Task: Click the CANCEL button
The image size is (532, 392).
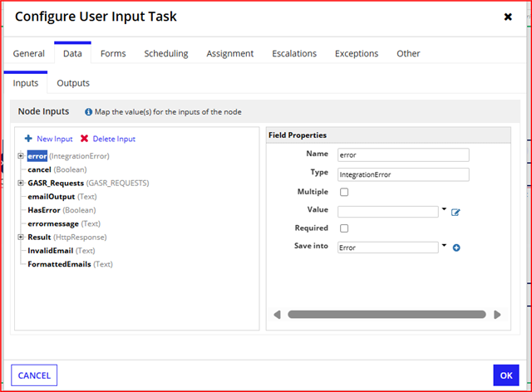Action: pos(34,375)
